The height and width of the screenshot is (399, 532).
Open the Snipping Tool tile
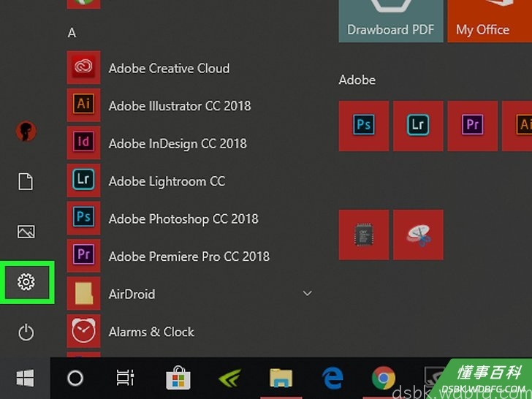tap(418, 235)
